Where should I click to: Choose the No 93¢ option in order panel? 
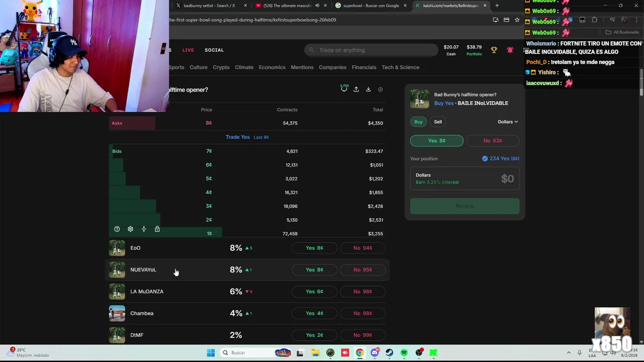(493, 141)
